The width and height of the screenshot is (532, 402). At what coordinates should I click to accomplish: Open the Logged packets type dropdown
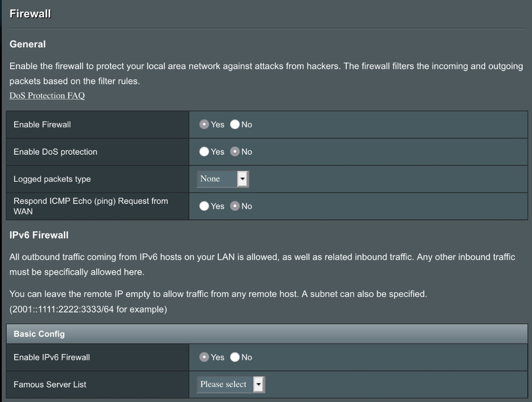click(223, 179)
